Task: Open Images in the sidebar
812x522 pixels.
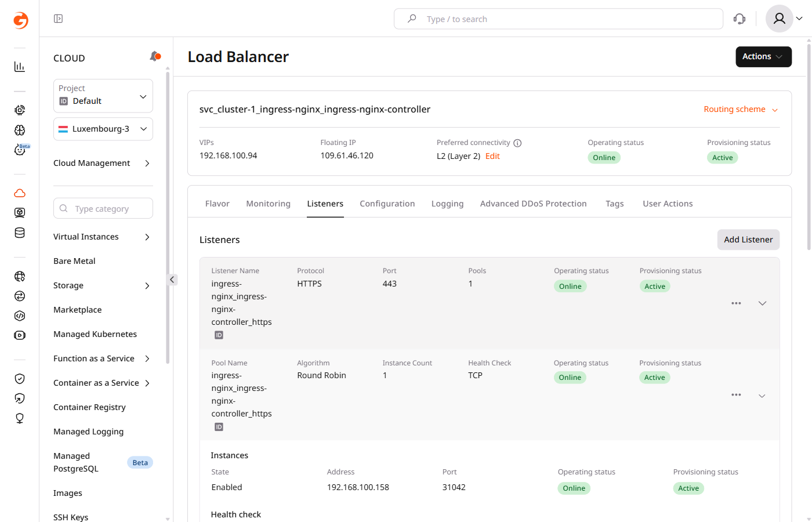Action: pyautogui.click(x=68, y=493)
